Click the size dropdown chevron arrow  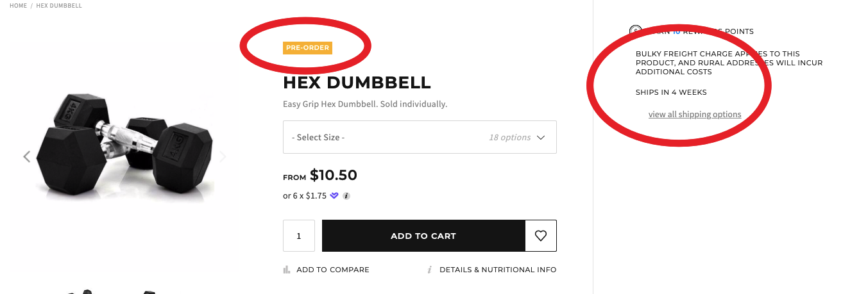[541, 137]
